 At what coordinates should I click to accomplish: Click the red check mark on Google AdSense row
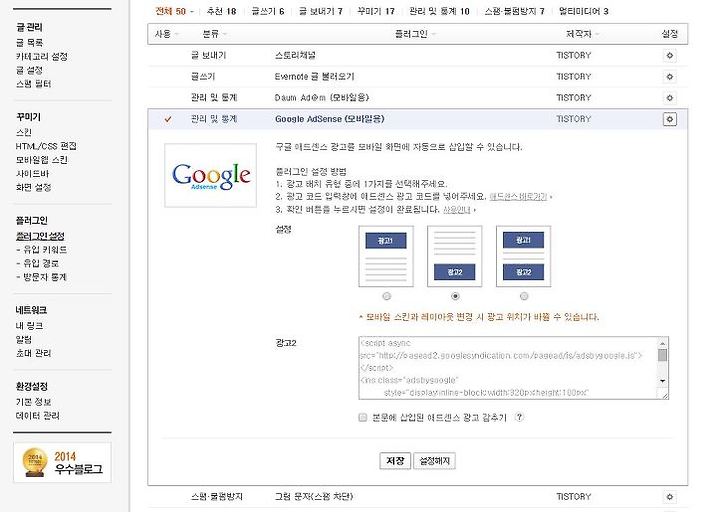[x=168, y=119]
